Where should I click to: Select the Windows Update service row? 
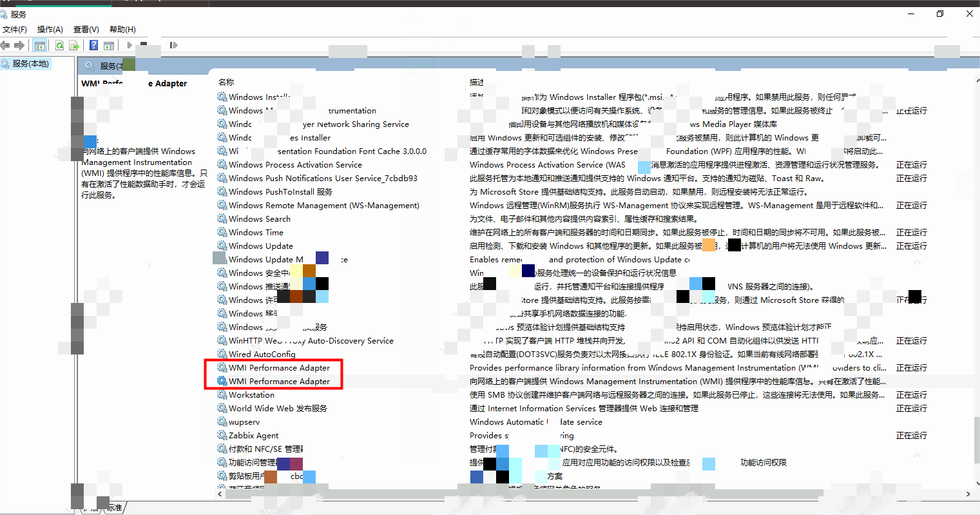[260, 246]
